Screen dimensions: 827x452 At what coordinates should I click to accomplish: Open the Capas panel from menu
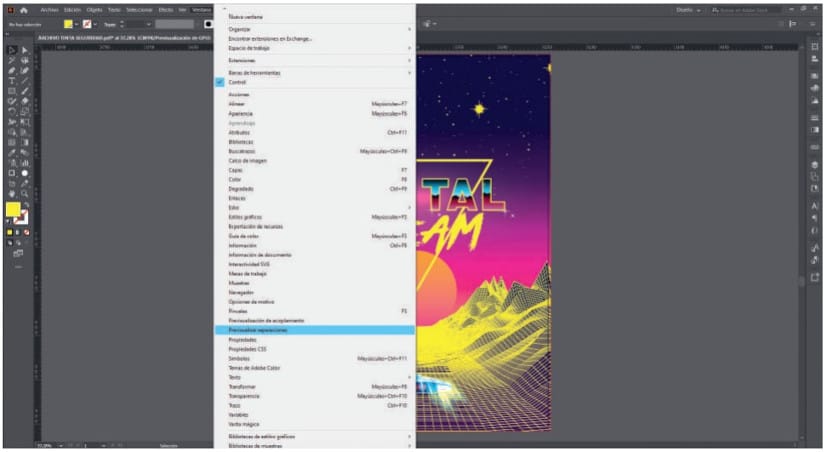click(234, 170)
